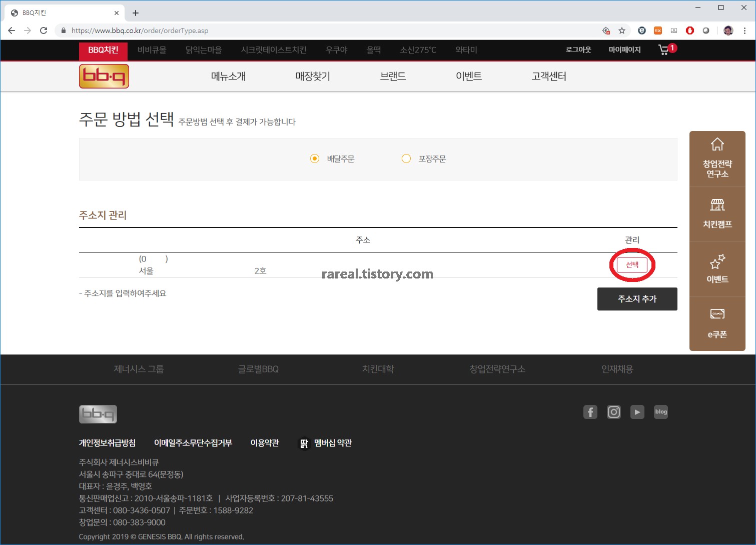Screen dimensions: 756x545
Task: Open 인재채용 footer link
Action: (617, 369)
